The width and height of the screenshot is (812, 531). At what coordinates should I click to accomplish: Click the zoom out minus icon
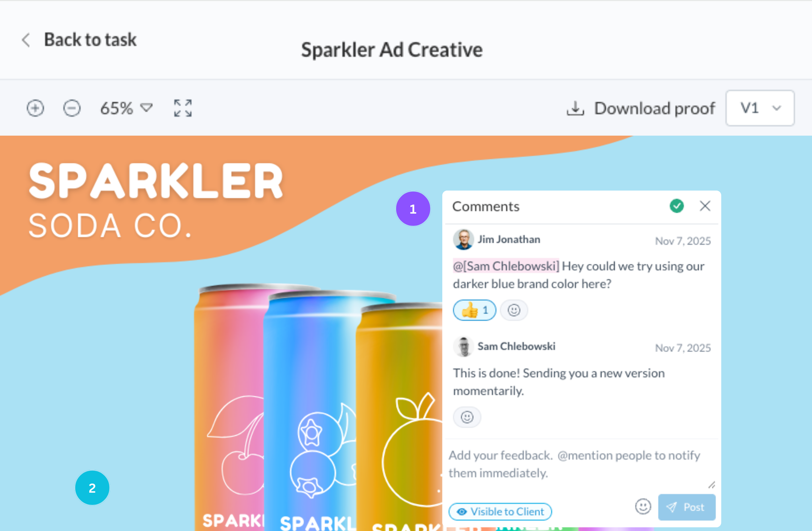click(72, 109)
